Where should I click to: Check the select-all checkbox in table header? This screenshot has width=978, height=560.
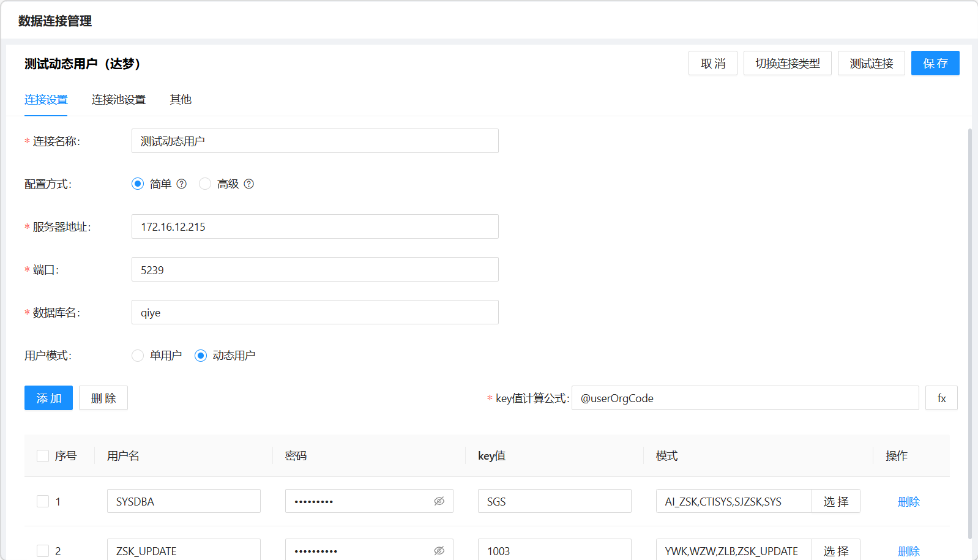[x=43, y=456]
